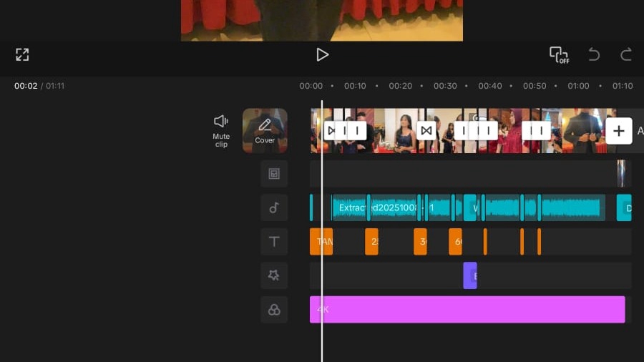Select the teal audio clip labeled W
This screenshot has width=644, height=362.
tap(470, 207)
